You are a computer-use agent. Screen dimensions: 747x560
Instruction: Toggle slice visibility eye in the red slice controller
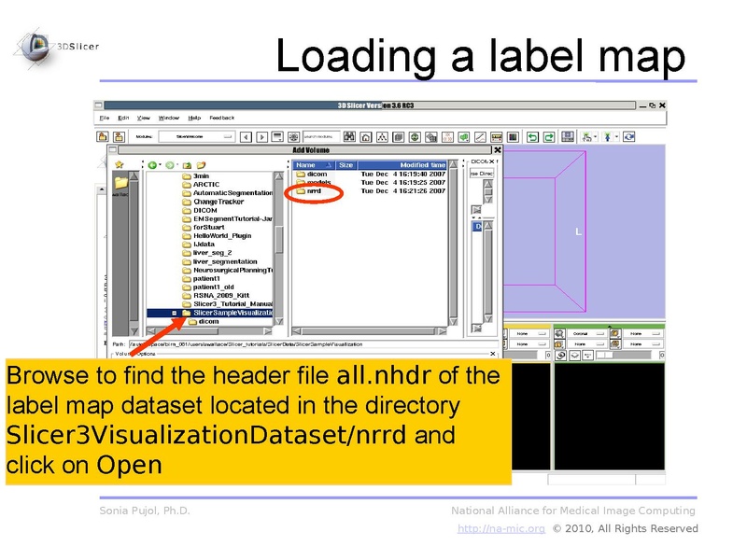[x=505, y=334]
